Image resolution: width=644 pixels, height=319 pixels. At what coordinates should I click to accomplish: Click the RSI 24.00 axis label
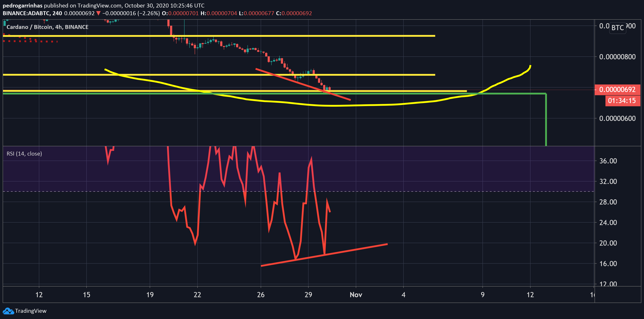coord(608,222)
